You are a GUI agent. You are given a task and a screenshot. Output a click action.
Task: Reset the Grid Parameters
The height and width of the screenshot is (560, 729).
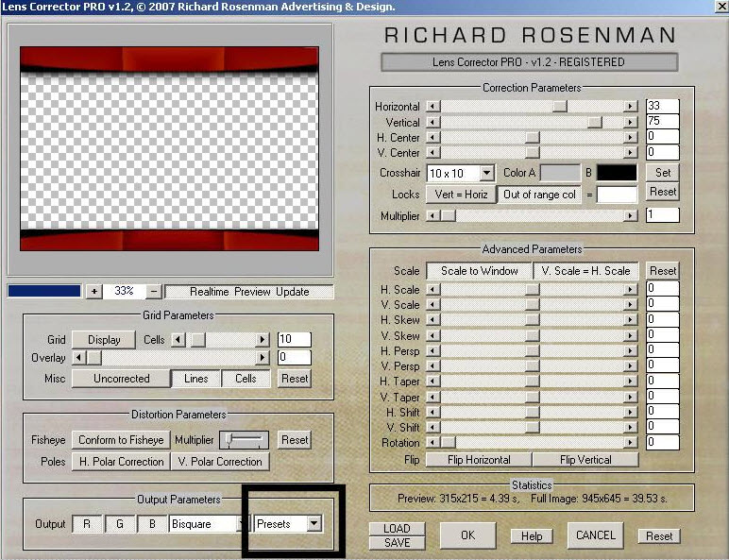295,379
